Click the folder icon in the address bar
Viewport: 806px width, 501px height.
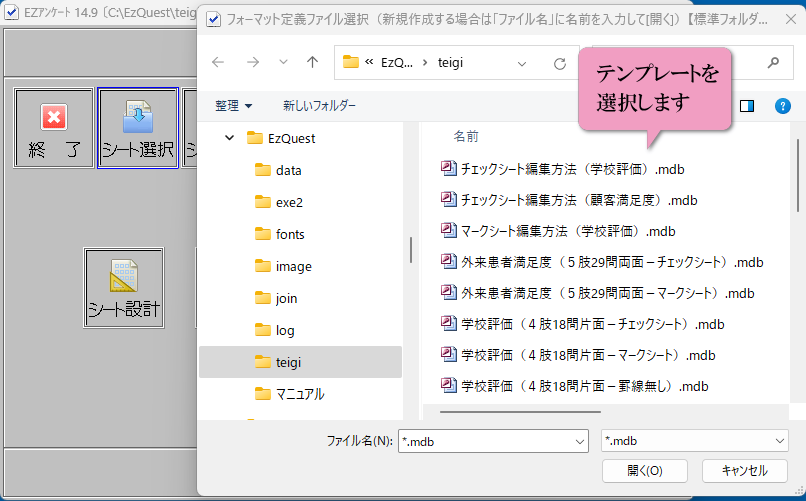[x=351, y=62]
